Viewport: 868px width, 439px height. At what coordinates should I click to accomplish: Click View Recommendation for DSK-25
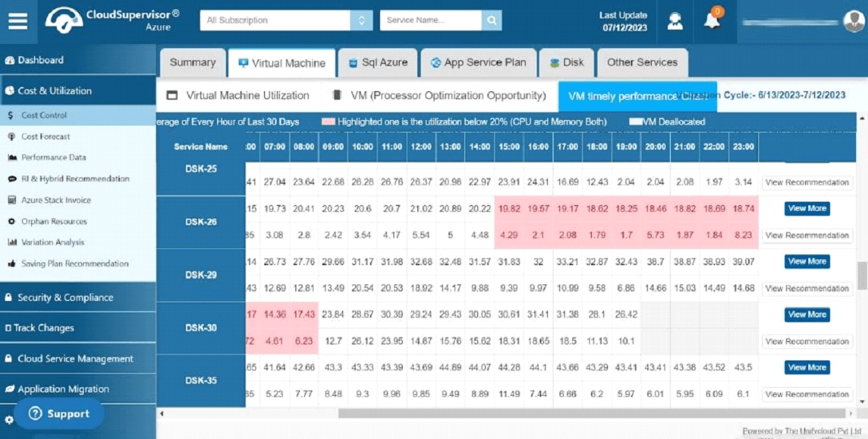pos(807,183)
